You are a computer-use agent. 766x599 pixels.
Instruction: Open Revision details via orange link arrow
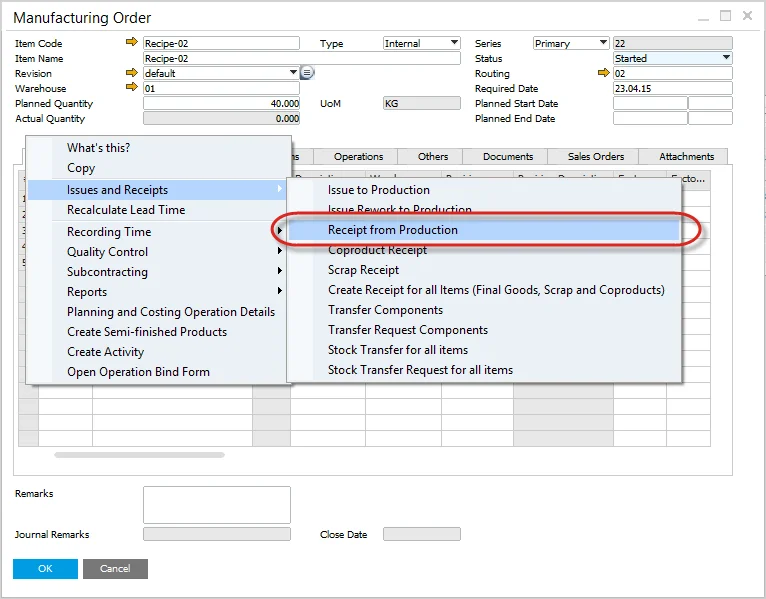(131, 73)
